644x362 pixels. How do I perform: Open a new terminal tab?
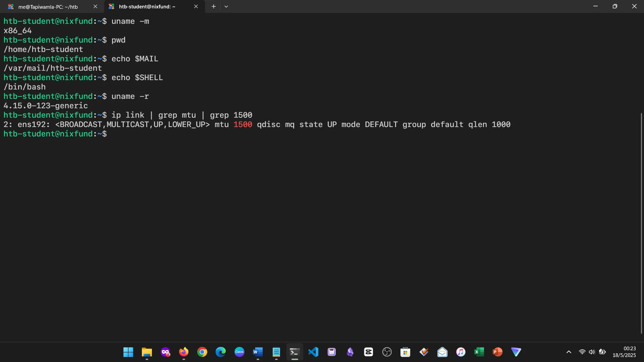point(213,6)
